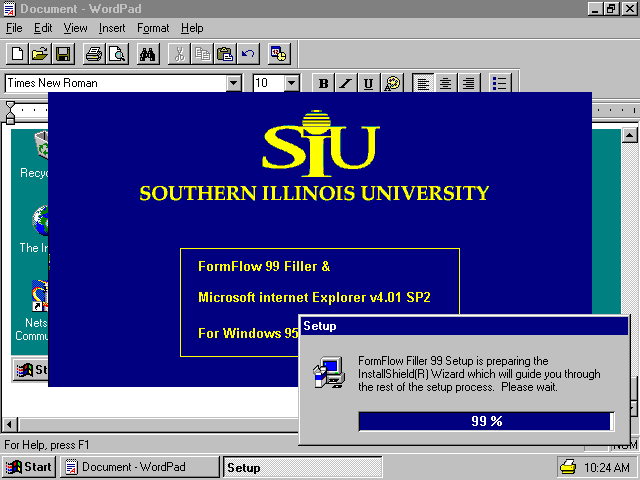The width and height of the screenshot is (640, 480).
Task: Open the Insert menu
Action: pos(112,28)
